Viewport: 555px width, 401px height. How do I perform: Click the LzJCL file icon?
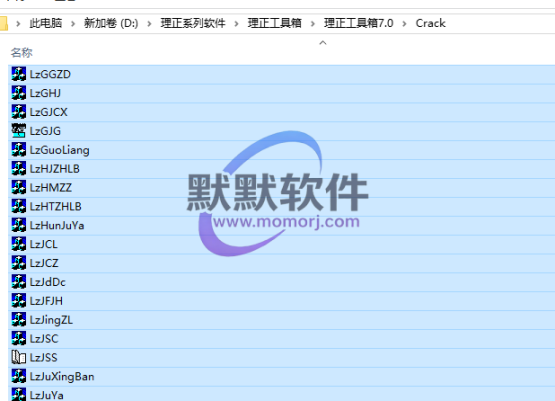[18, 244]
